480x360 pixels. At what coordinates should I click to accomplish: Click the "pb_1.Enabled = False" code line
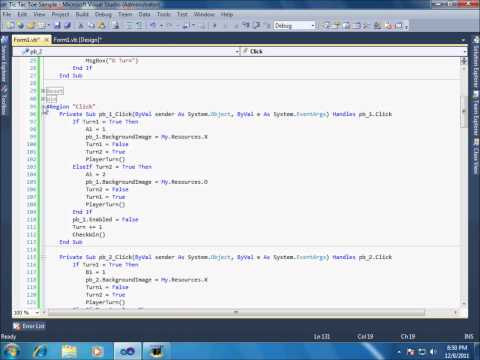tap(105, 220)
